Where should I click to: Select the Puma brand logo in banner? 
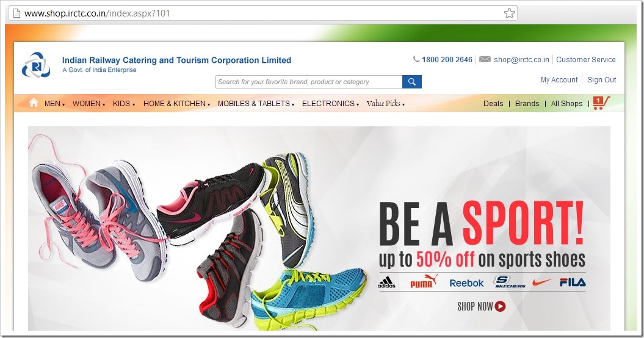[x=424, y=281]
